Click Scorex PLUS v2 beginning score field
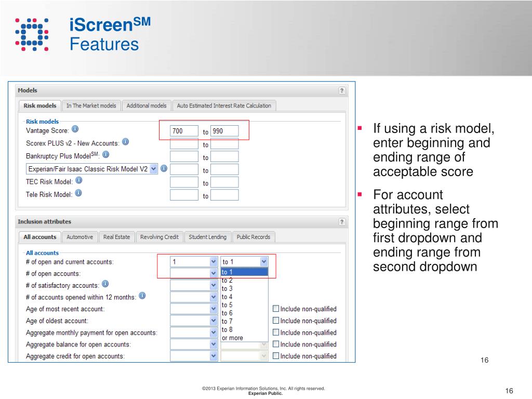The width and height of the screenshot is (532, 399). (184, 144)
